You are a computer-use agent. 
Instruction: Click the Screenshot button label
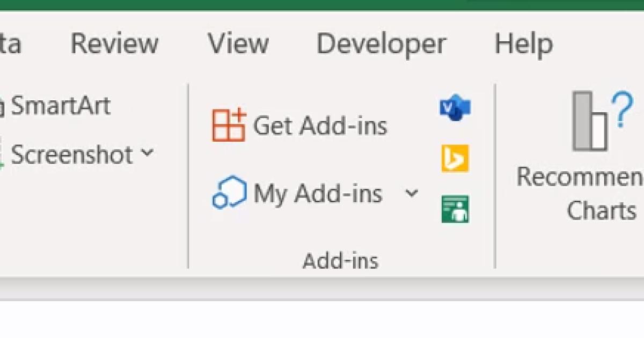click(x=72, y=155)
